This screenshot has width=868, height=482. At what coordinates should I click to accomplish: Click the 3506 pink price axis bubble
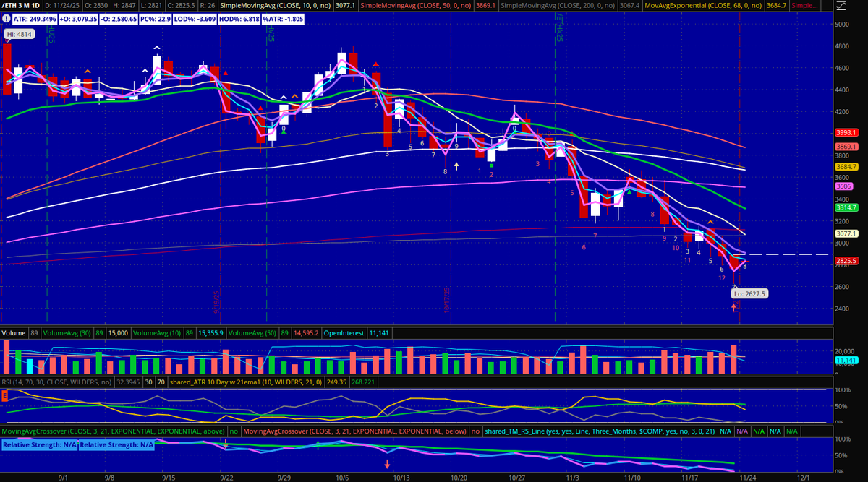[x=843, y=186]
